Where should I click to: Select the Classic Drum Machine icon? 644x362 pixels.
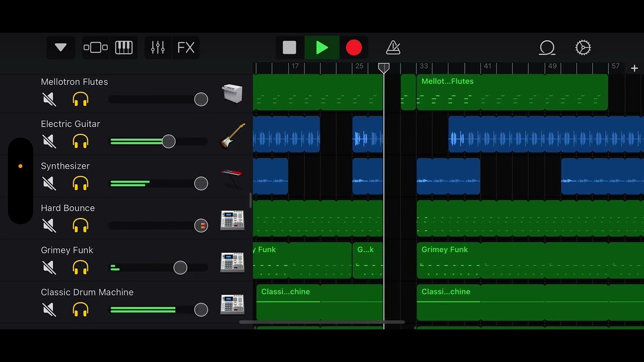[232, 304]
